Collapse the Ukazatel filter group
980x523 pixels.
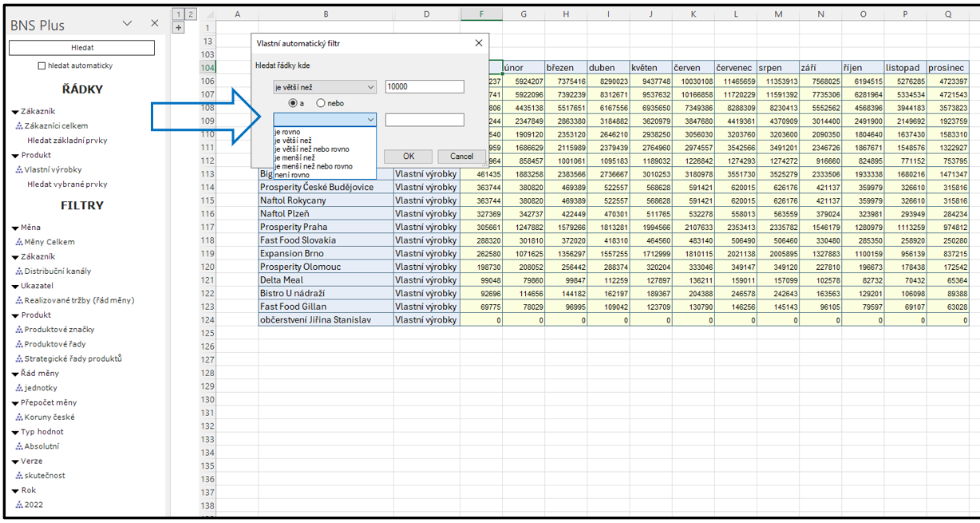pyautogui.click(x=15, y=287)
